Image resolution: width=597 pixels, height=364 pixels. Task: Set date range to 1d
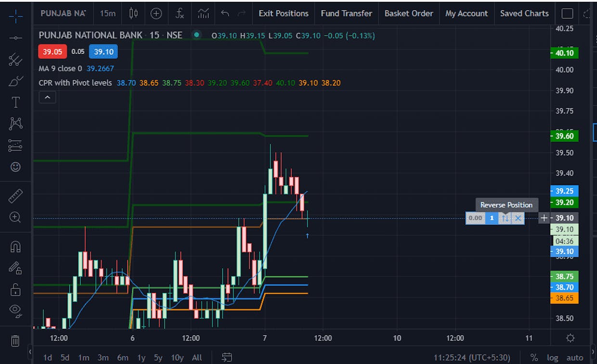pos(48,357)
